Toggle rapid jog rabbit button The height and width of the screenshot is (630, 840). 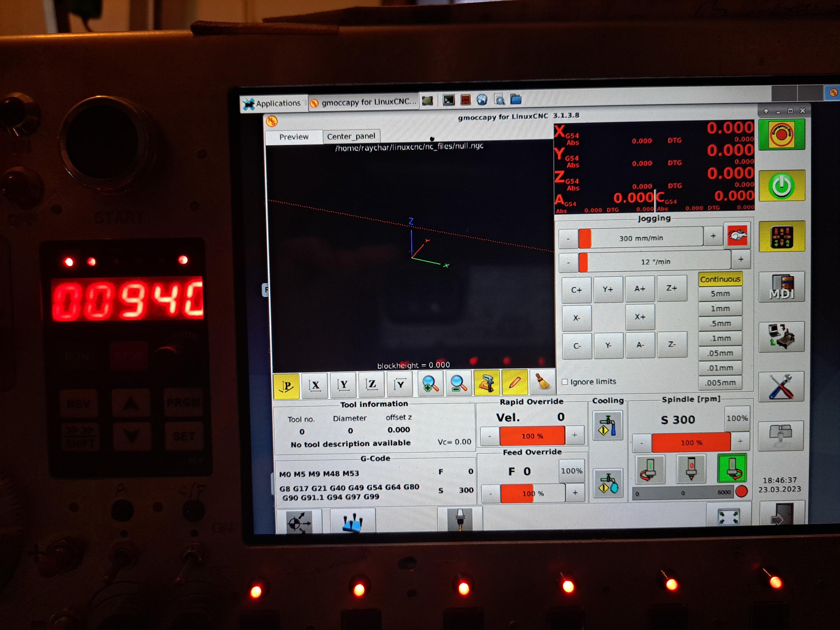point(737,236)
